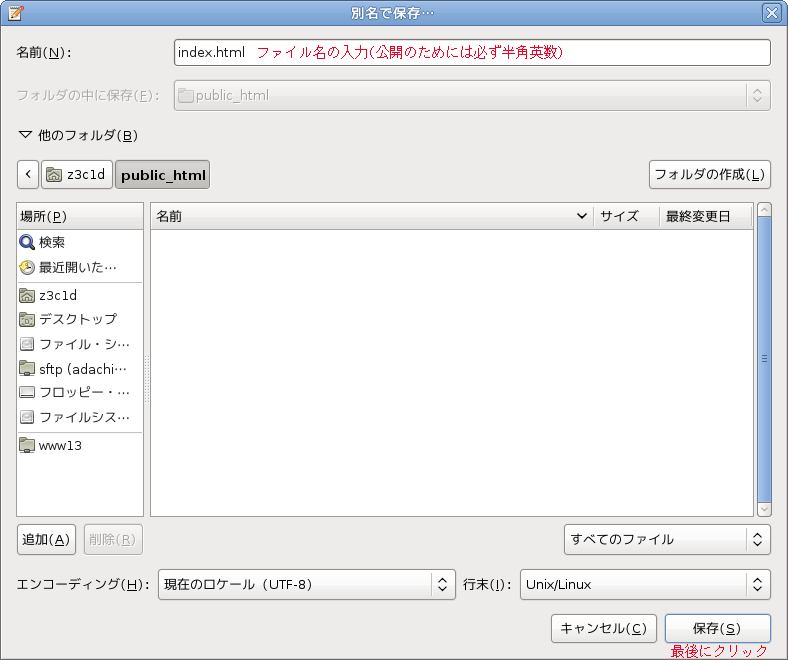Image resolution: width=788 pixels, height=660 pixels.
Task: Click the 保存(S) save button
Action: (718, 628)
